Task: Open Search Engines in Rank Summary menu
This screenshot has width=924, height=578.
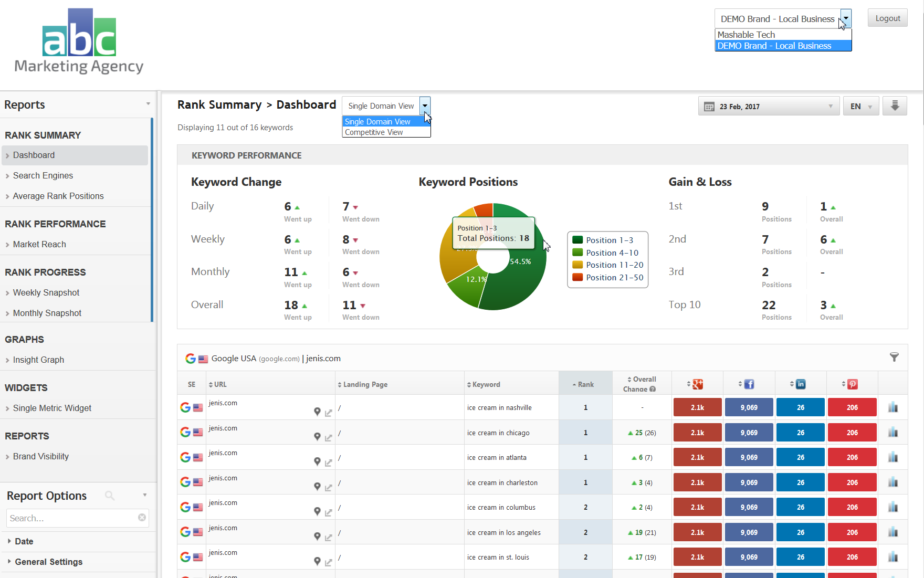Action: 43,175
